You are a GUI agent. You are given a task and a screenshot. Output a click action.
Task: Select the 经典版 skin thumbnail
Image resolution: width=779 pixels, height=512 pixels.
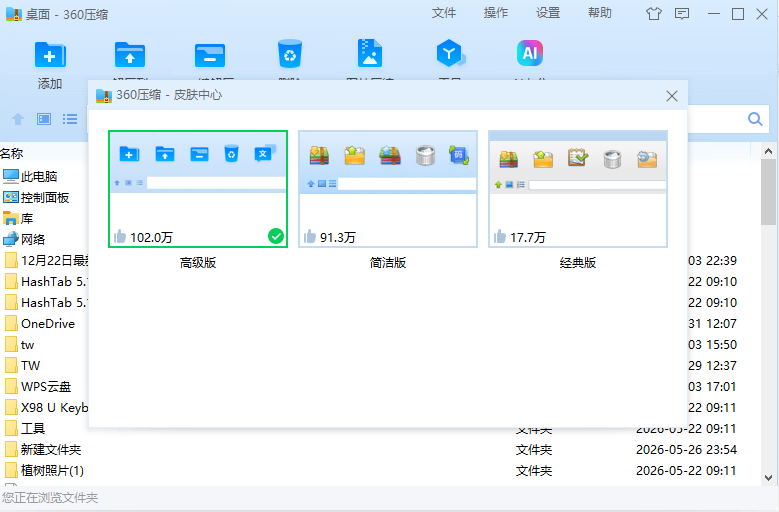pos(577,189)
